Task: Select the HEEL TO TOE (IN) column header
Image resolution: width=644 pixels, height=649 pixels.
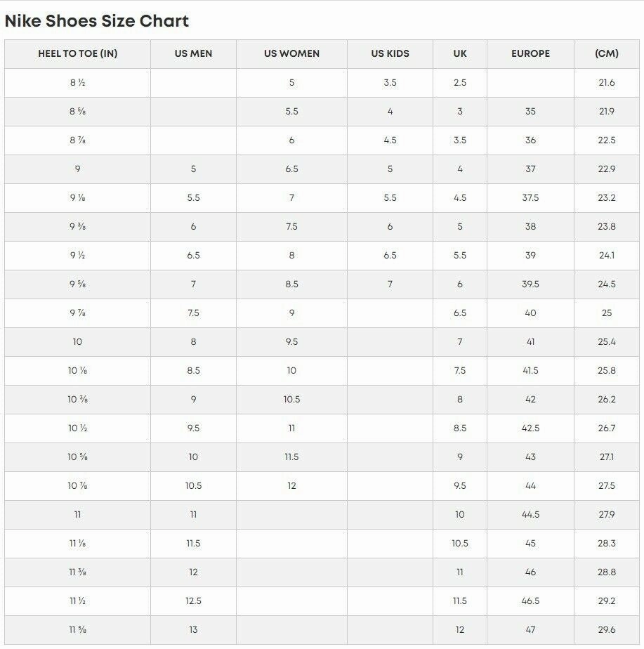Action: tap(77, 53)
